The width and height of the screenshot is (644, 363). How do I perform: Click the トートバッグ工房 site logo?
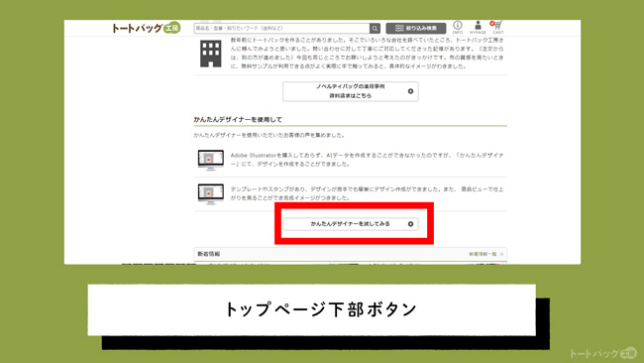point(146,28)
